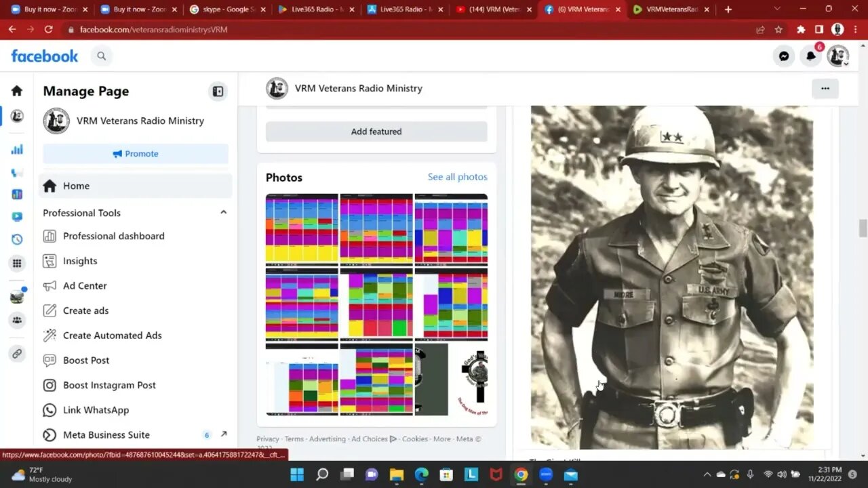Open notifications bell
Screen dimensions: 868x488
pos(811,56)
